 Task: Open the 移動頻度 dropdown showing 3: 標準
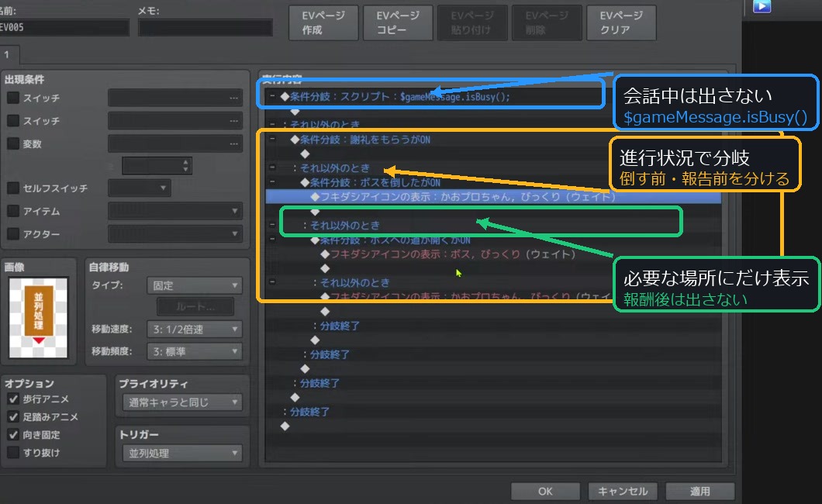[x=195, y=351]
